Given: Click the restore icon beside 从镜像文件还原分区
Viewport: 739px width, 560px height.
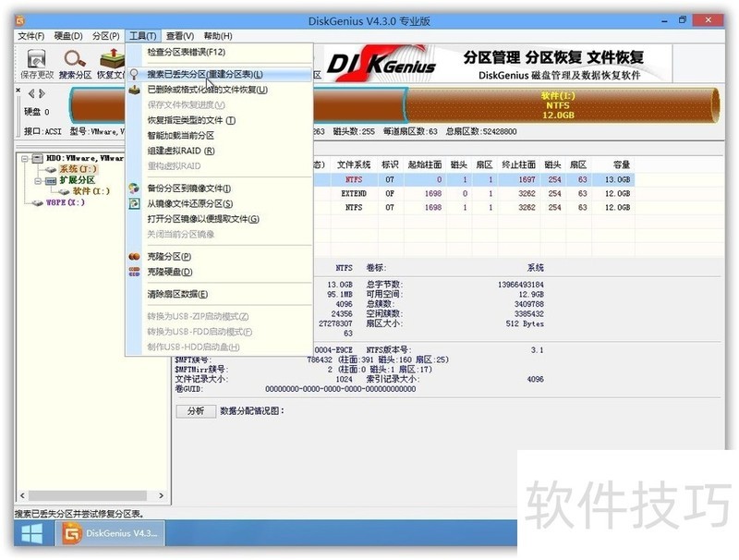Looking at the screenshot, I should [134, 203].
